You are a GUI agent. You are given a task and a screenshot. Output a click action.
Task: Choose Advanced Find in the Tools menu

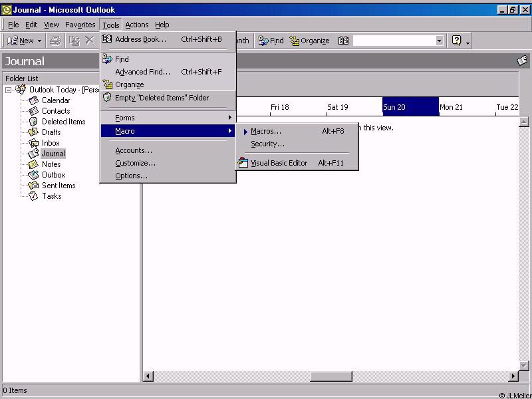168,72
